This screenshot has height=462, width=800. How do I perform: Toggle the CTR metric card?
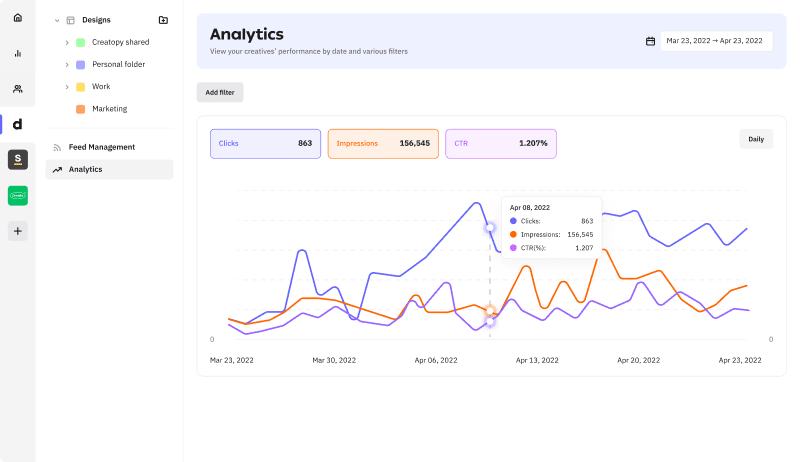(500, 143)
